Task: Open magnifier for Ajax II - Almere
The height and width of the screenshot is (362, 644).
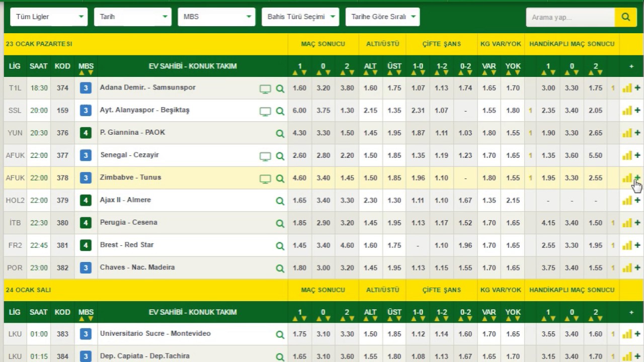Action: (280, 201)
